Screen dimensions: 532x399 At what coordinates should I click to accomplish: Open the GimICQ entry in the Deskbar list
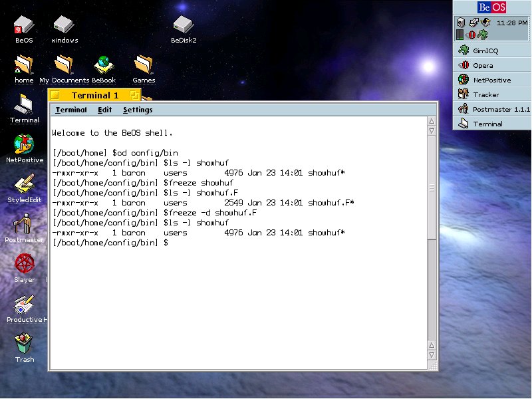point(492,51)
